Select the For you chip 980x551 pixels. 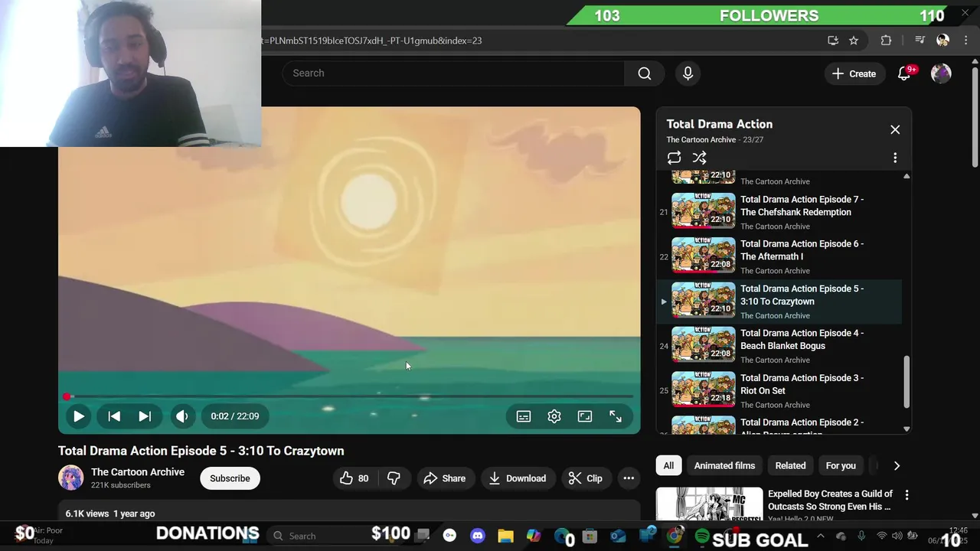point(841,465)
